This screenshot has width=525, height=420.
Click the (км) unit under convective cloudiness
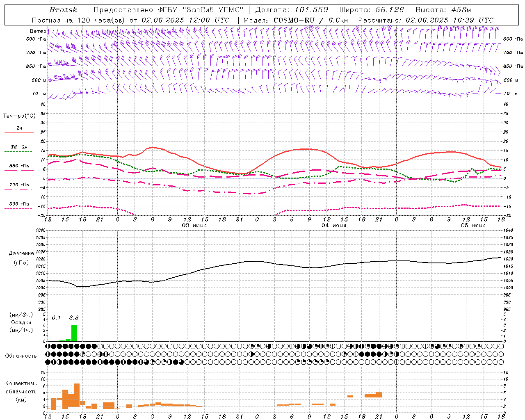point(21,399)
